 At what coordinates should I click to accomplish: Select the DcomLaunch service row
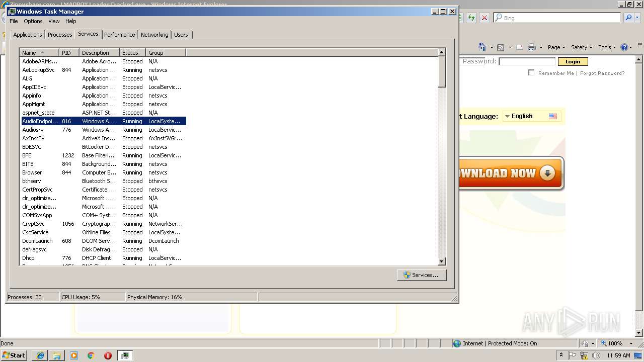point(103,241)
